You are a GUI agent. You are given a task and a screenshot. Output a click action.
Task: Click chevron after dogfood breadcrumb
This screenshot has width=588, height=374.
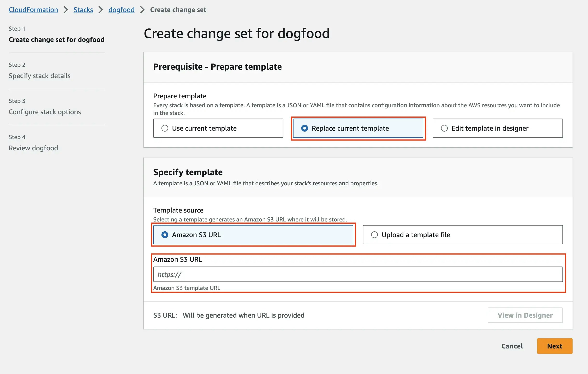pos(142,10)
